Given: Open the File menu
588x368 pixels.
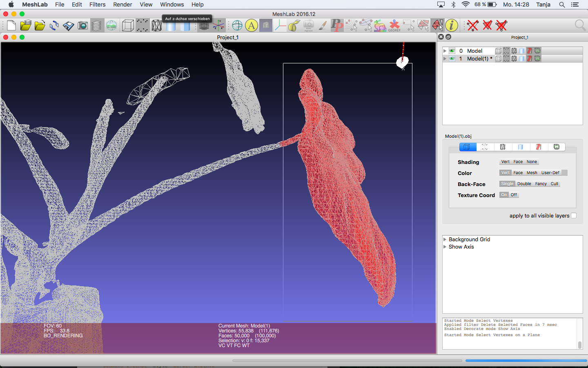Looking at the screenshot, I should [x=60, y=4].
